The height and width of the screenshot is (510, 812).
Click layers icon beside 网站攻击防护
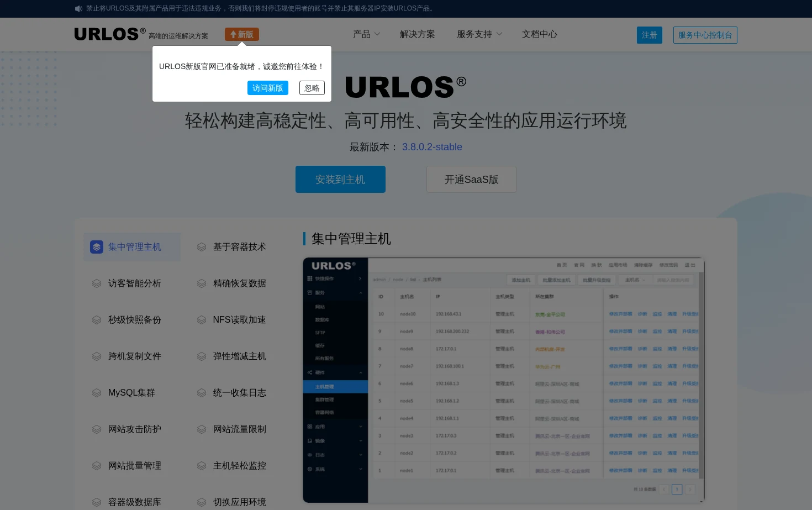coord(97,429)
